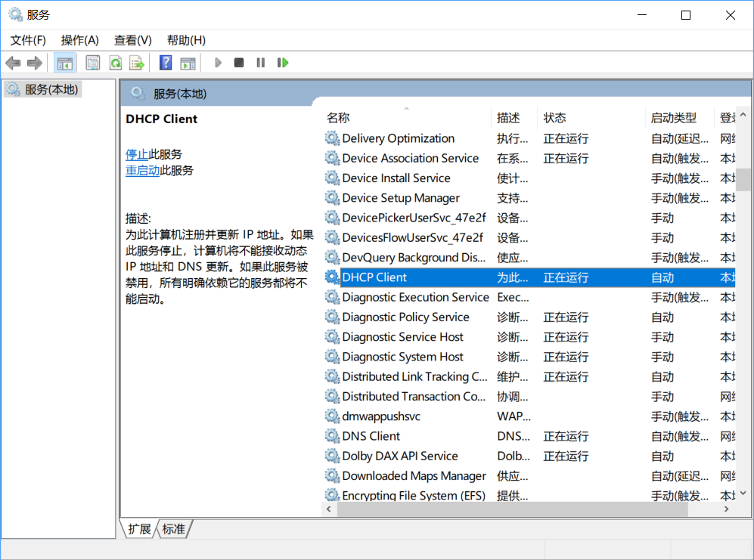Click the Start Service toolbar icon
The image size is (754, 560).
point(218,62)
